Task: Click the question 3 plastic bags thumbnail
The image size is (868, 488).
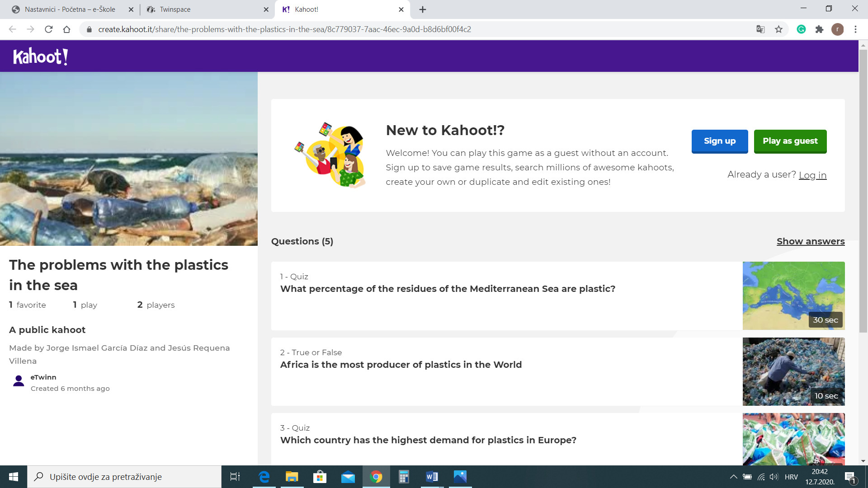Action: [793, 439]
